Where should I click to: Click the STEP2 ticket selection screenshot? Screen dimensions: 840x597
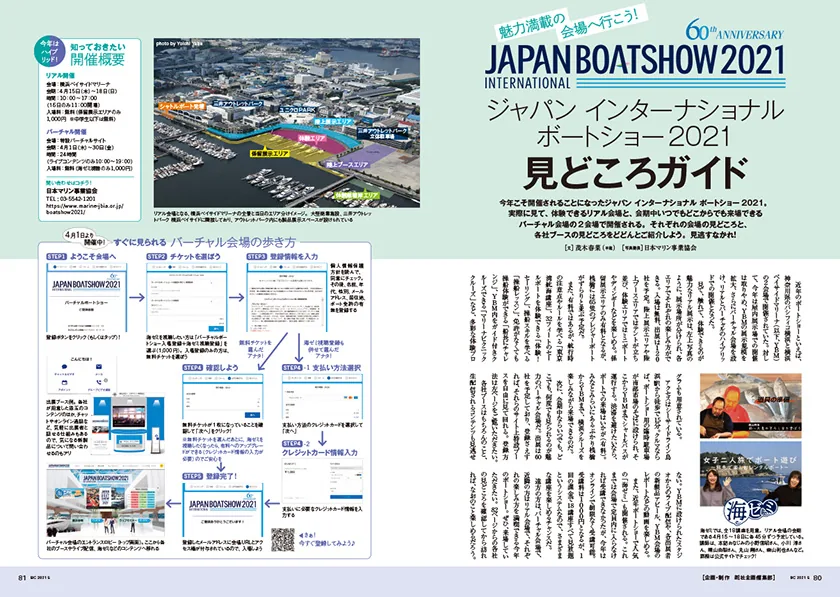(x=186, y=297)
